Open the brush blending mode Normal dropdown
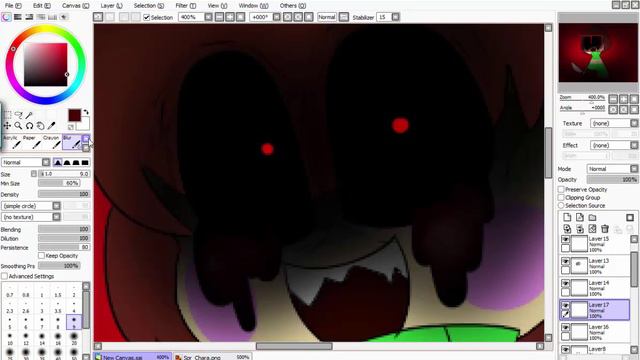 pos(26,162)
